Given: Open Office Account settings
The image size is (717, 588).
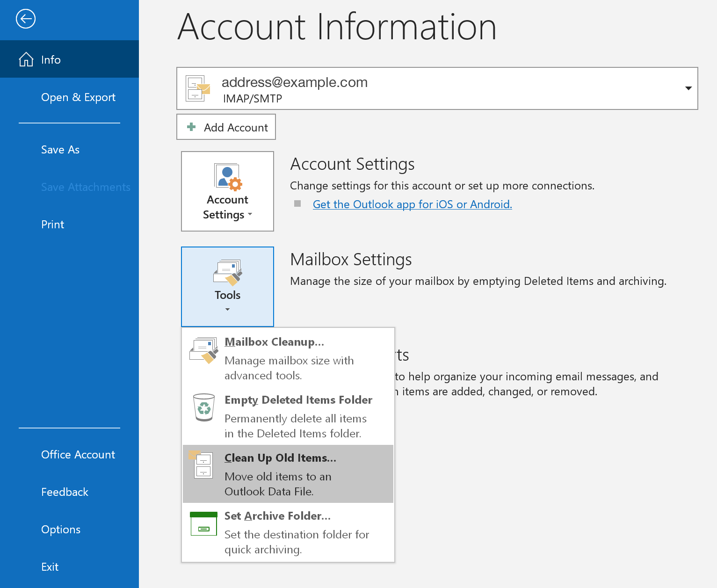Looking at the screenshot, I should tap(78, 454).
